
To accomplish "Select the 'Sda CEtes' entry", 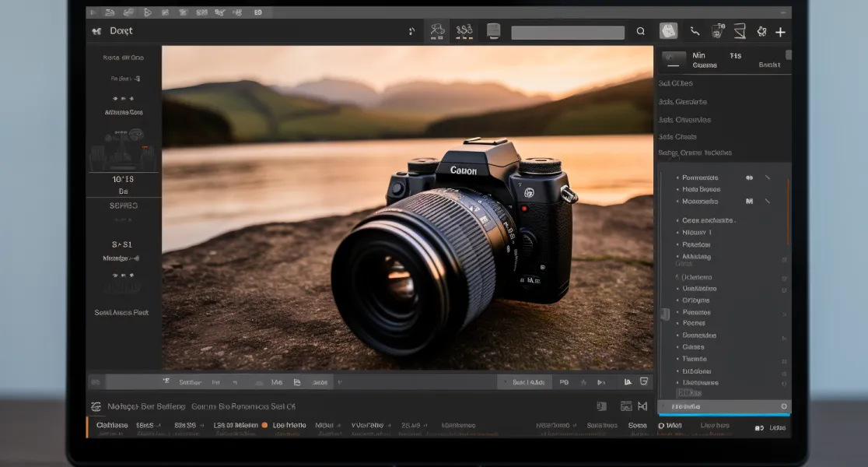I will click(675, 83).
